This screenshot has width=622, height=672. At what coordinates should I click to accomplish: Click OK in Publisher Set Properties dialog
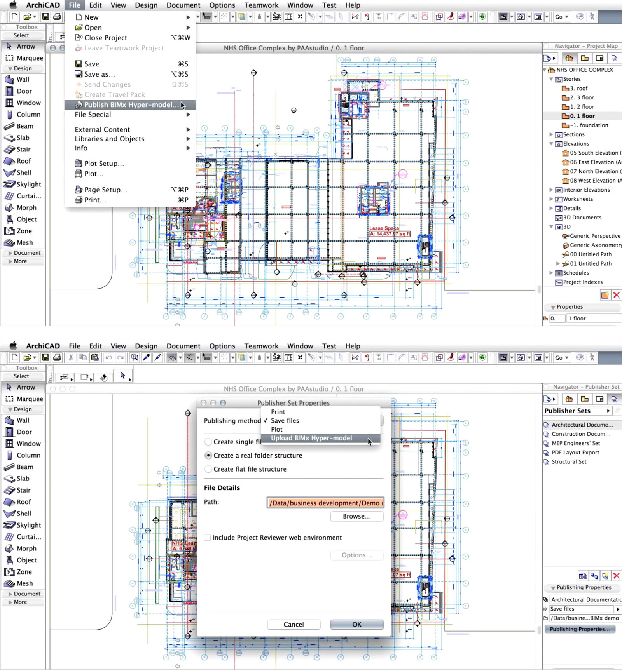(356, 625)
